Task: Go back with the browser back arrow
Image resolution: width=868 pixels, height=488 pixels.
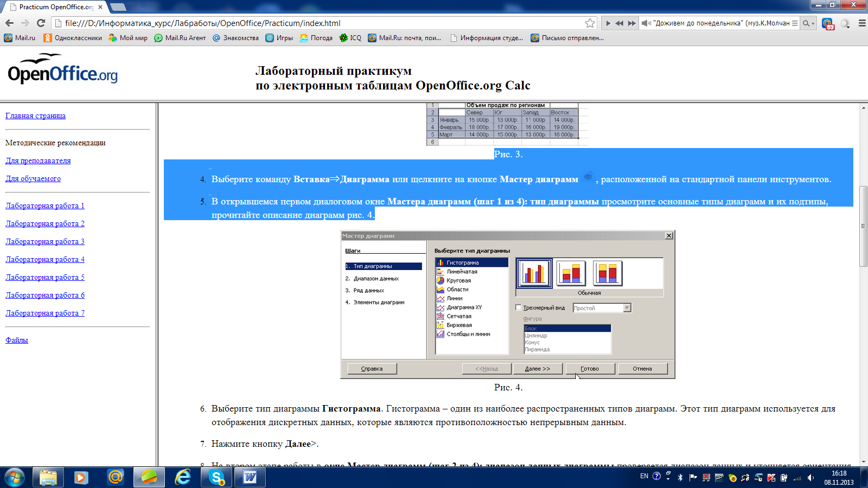Action: (9, 23)
